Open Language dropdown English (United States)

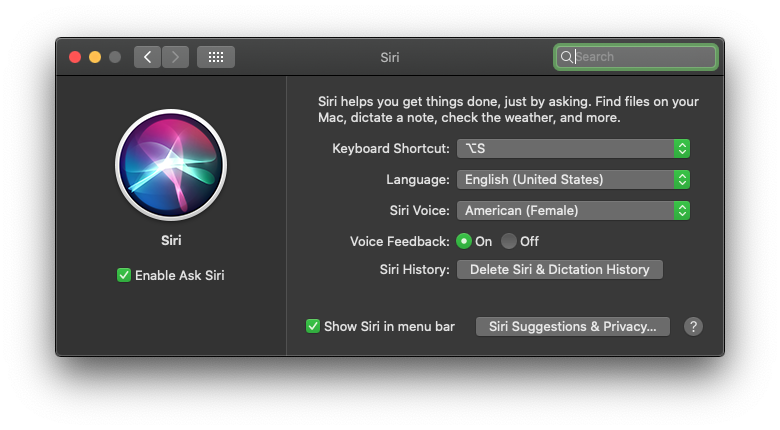573,180
